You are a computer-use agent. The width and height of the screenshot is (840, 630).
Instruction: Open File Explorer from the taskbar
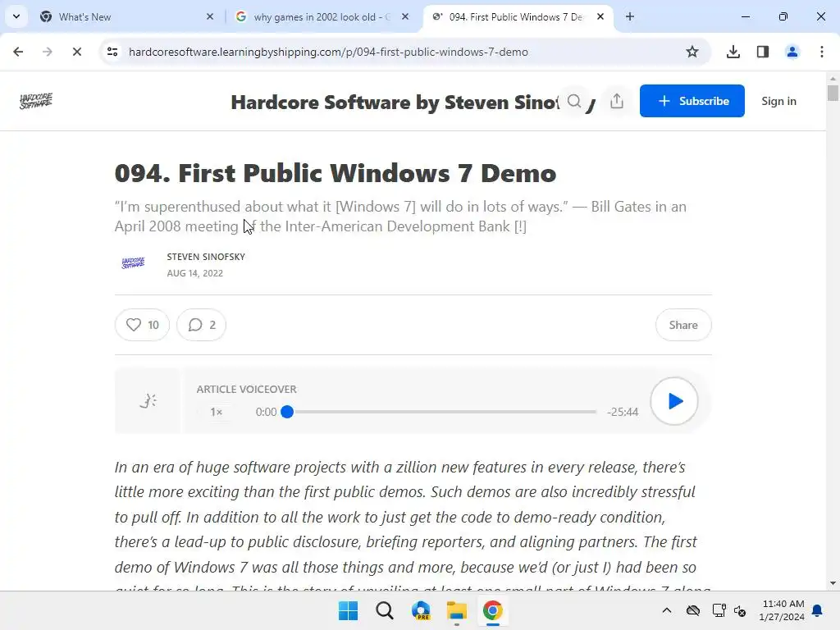point(456,610)
